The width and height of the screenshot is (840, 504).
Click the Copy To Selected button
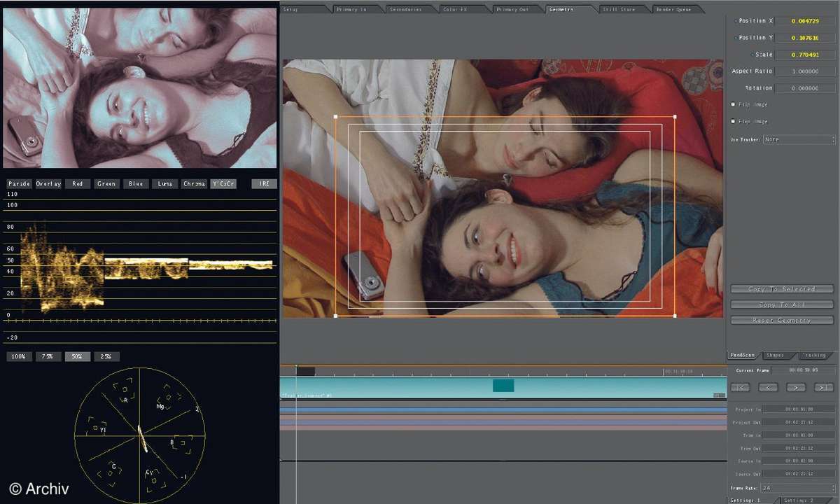click(x=782, y=288)
